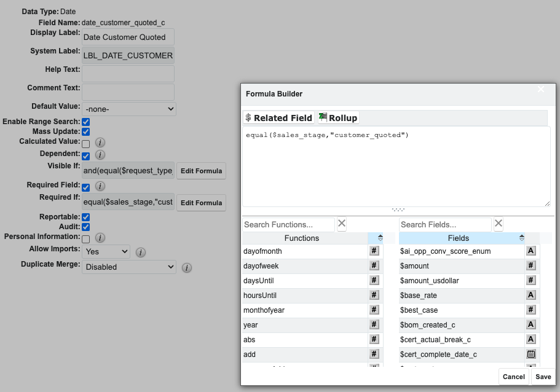This screenshot has height=392, width=560.
Task: Click the info icon beside Duplicate Merge
Action: [187, 268]
